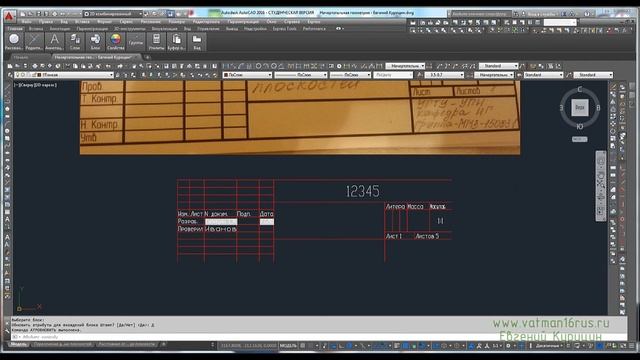Click the С direction on the ViewCube

click(580, 89)
